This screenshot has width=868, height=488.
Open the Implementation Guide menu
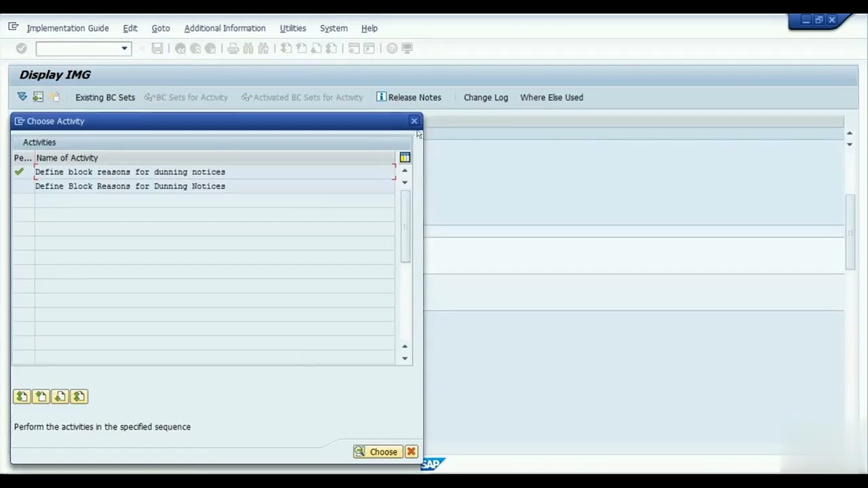coord(68,28)
